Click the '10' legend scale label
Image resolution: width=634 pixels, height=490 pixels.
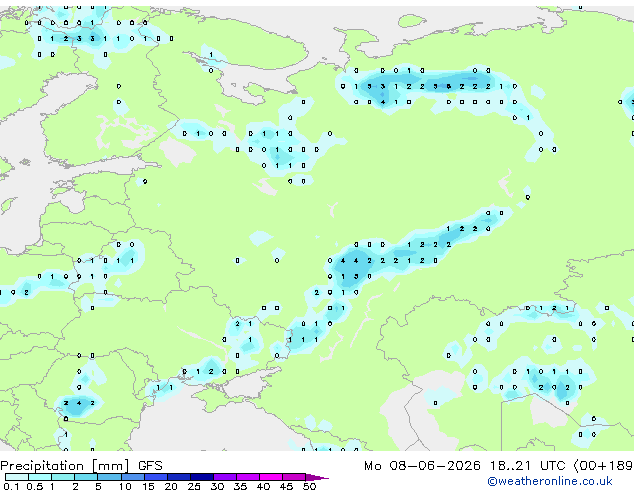coord(125,486)
